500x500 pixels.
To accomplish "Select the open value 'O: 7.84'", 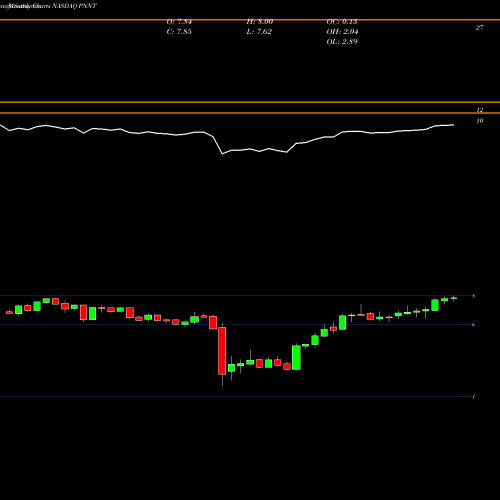I will (179, 22).
